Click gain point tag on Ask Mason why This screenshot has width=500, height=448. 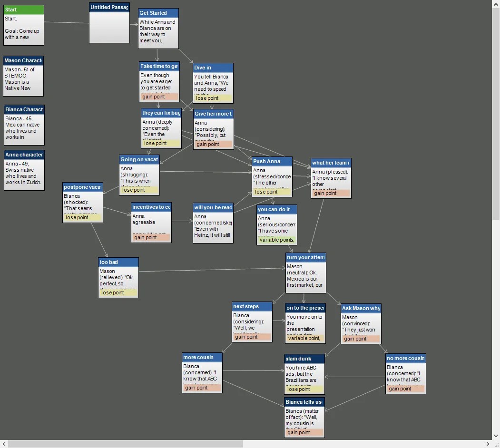(x=361, y=339)
